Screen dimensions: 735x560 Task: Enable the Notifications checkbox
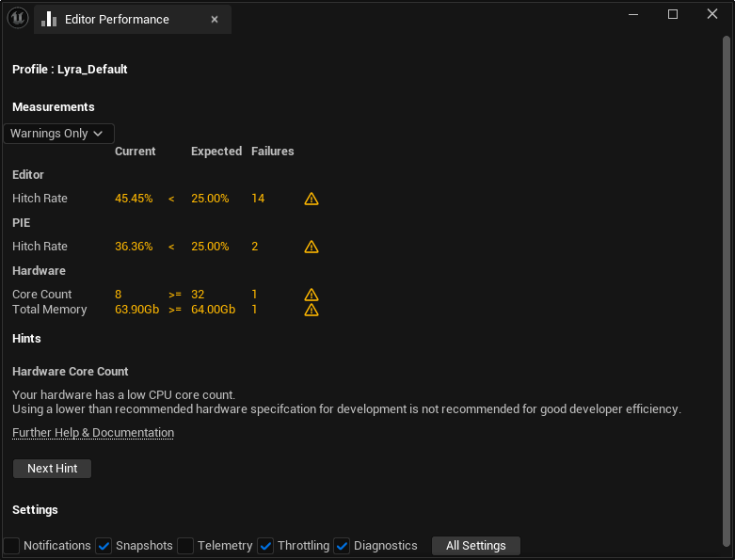coord(11,546)
